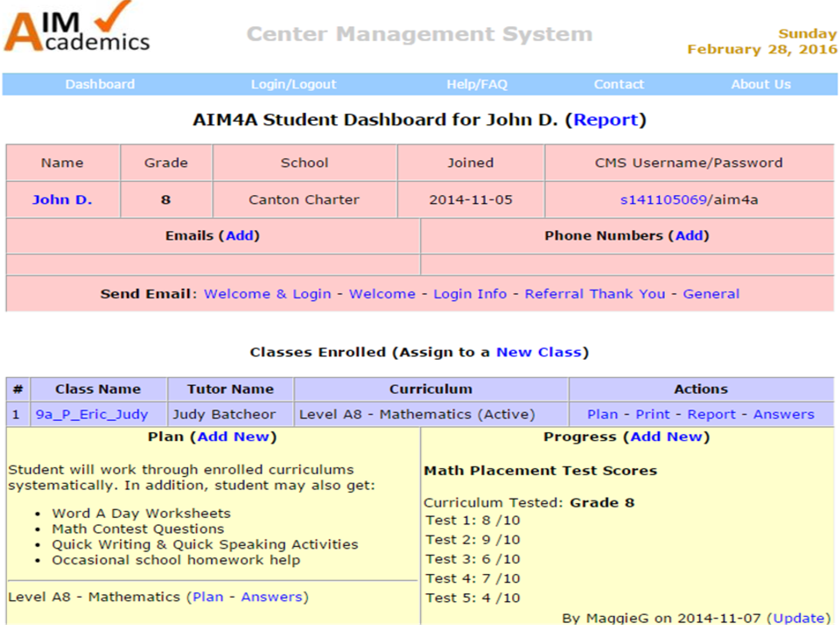Screen dimensions: 840x630
Task: Select Contact in the navigation bar
Action: coord(619,84)
